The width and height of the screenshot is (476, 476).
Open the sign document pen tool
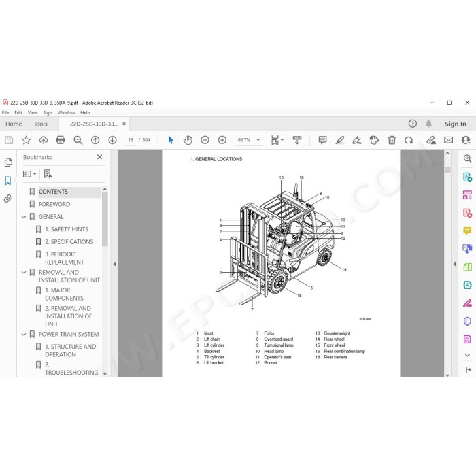coord(357,140)
